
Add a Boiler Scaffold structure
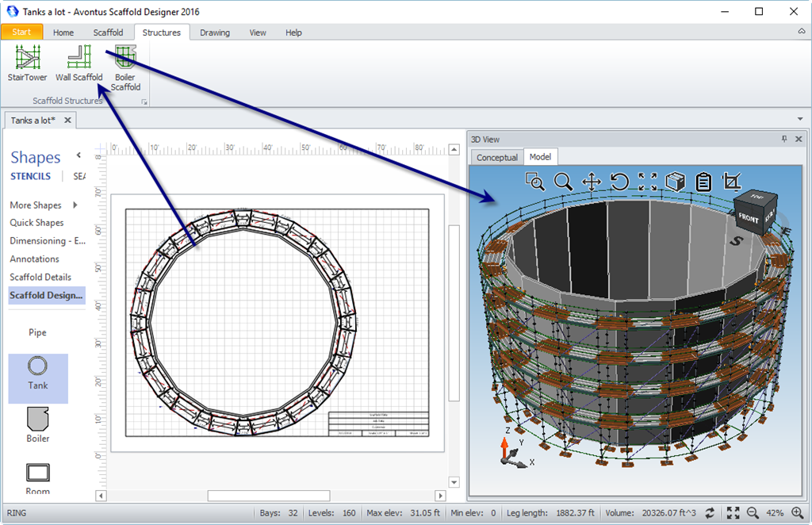(x=125, y=68)
